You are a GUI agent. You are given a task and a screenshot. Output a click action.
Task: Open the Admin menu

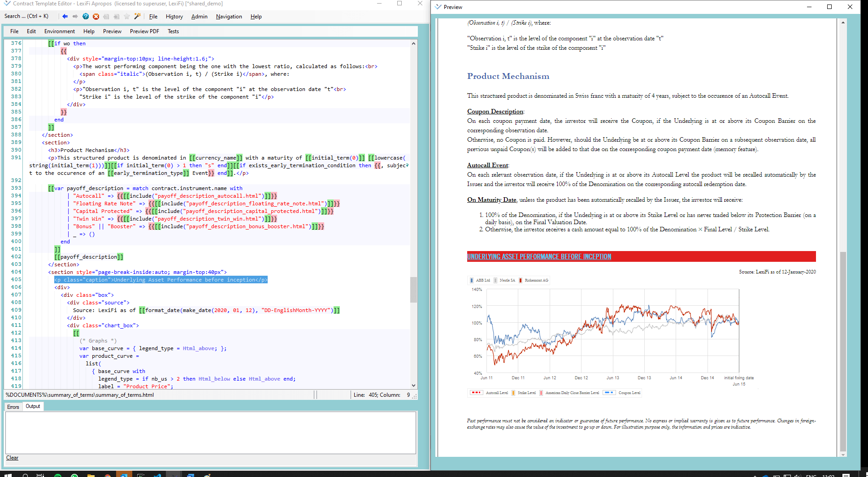pyautogui.click(x=199, y=17)
